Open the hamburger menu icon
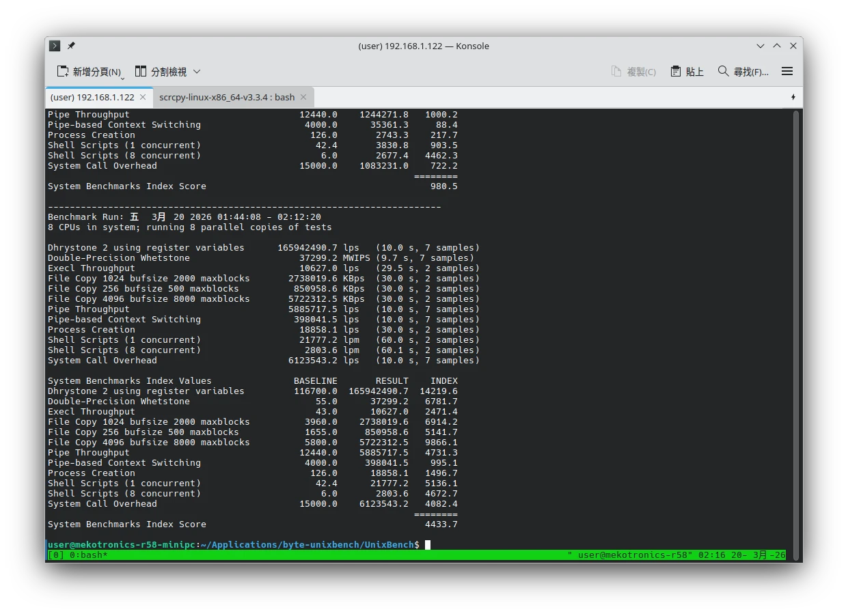This screenshot has height=616, width=848. (x=787, y=71)
